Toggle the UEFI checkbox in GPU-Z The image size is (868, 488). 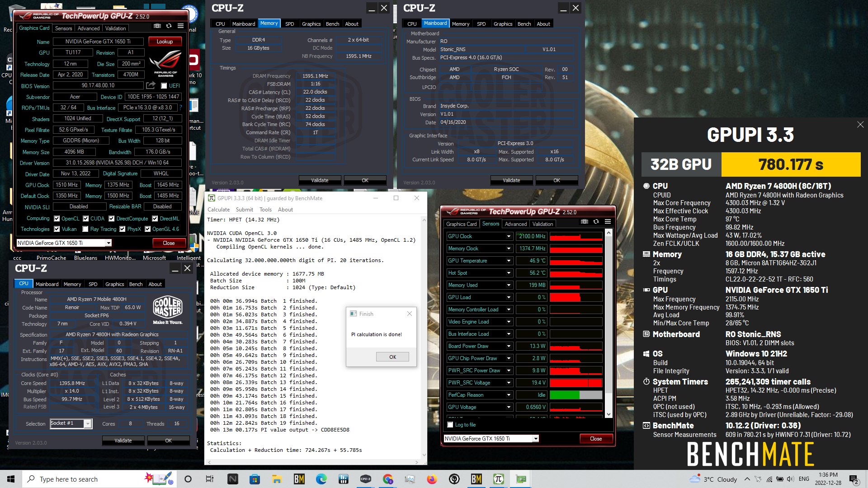coord(164,85)
